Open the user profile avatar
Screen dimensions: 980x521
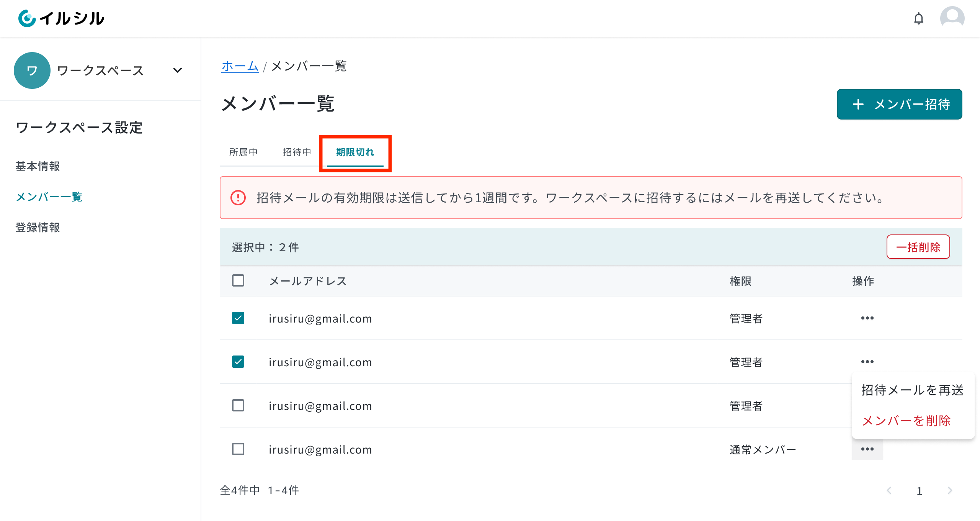[952, 18]
